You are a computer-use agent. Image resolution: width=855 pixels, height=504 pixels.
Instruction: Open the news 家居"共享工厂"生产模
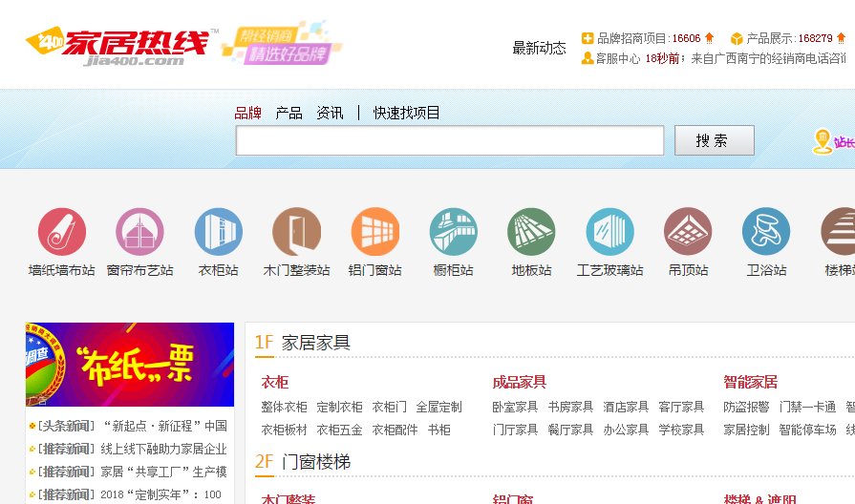coord(163,472)
